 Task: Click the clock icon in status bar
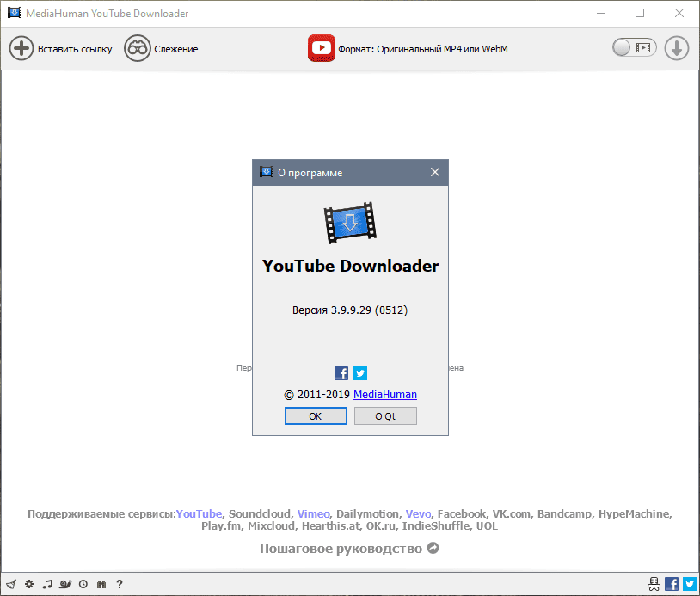pos(83,584)
